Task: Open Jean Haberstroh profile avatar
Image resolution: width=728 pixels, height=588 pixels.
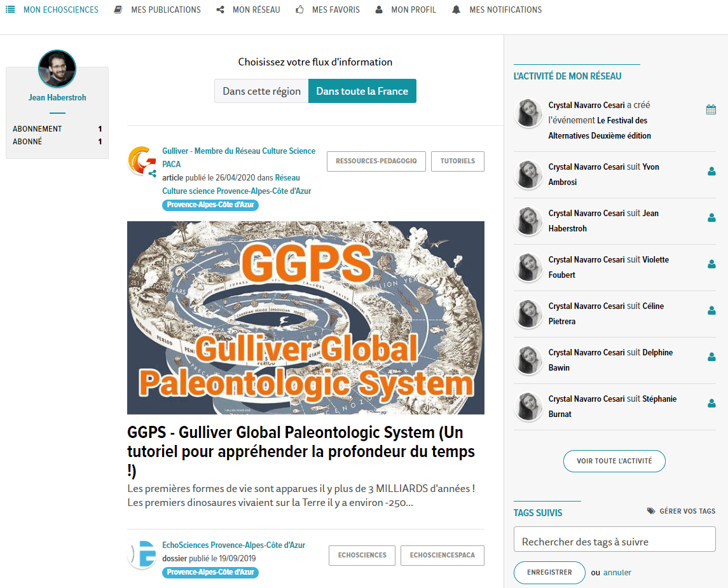Action: pos(57,68)
